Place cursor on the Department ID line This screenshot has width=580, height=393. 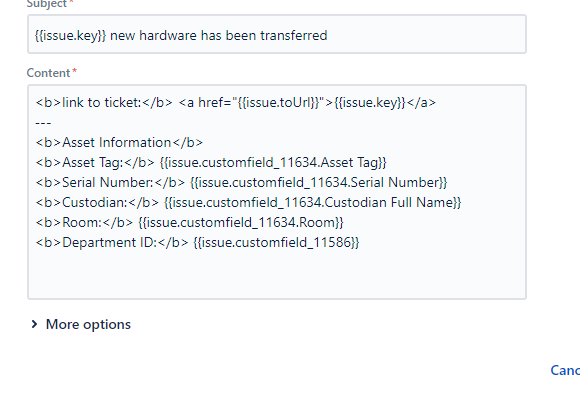[x=197, y=242]
